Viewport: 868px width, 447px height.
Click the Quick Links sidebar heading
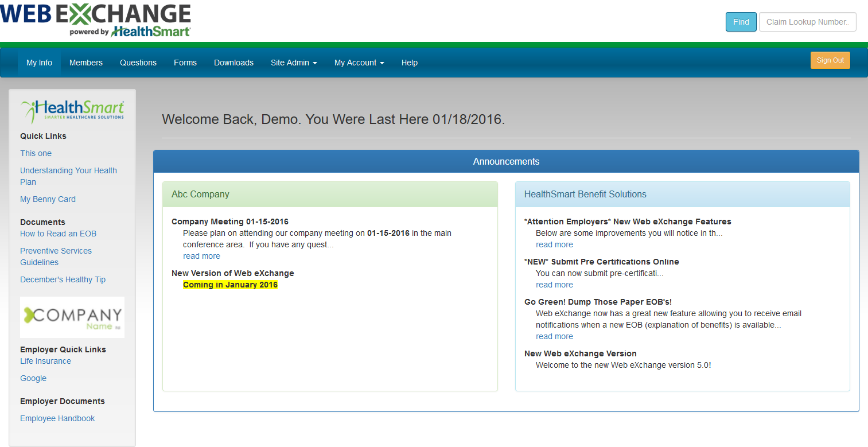tap(43, 136)
